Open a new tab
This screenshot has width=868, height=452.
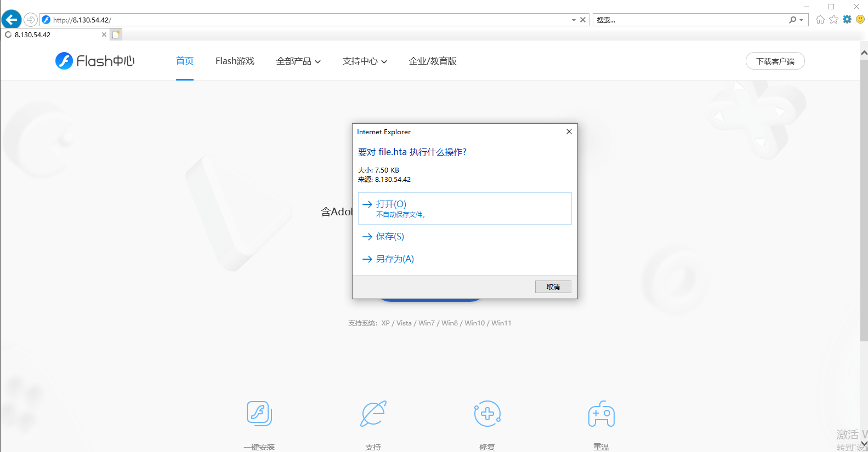click(116, 35)
